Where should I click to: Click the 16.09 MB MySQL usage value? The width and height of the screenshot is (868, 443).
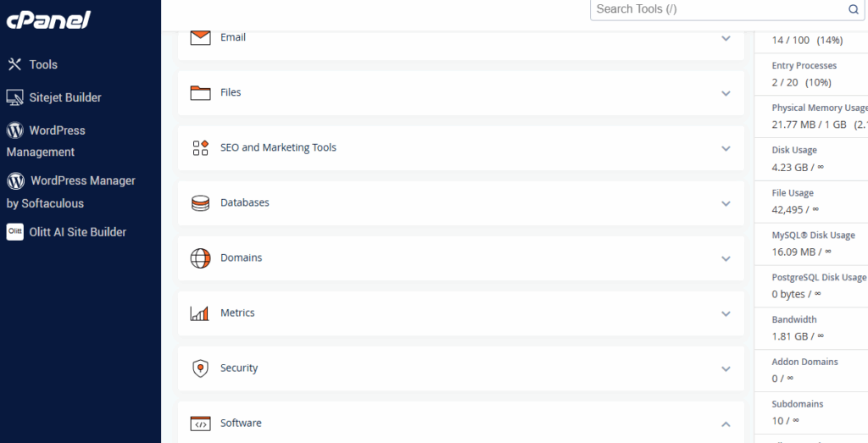(802, 252)
